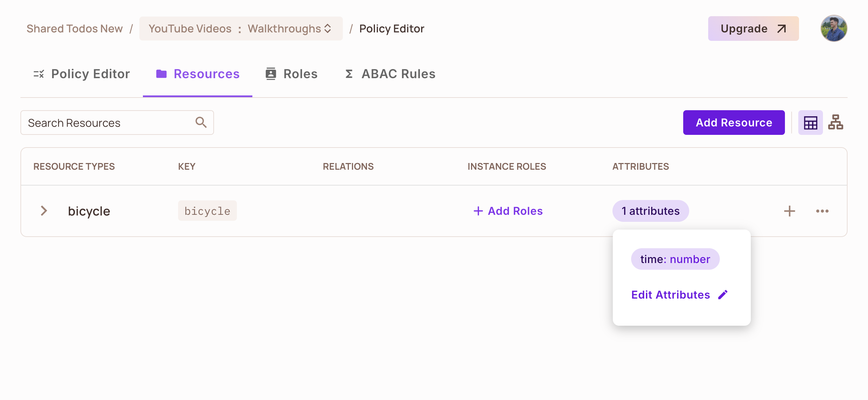Viewport: 868px width, 400px height.
Task: Toggle the 1 attributes popover
Action: coord(650,211)
